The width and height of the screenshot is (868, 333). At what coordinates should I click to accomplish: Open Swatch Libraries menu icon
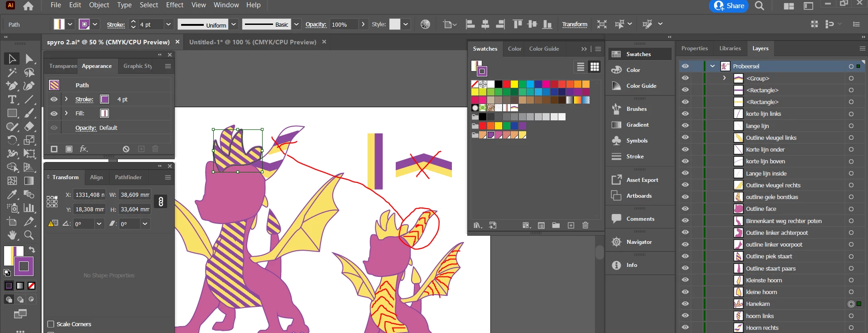478,225
